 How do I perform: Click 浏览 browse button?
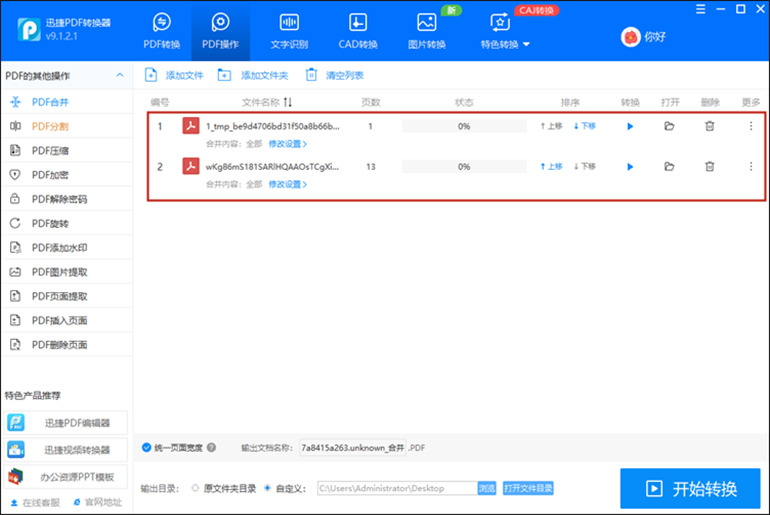coord(487,488)
